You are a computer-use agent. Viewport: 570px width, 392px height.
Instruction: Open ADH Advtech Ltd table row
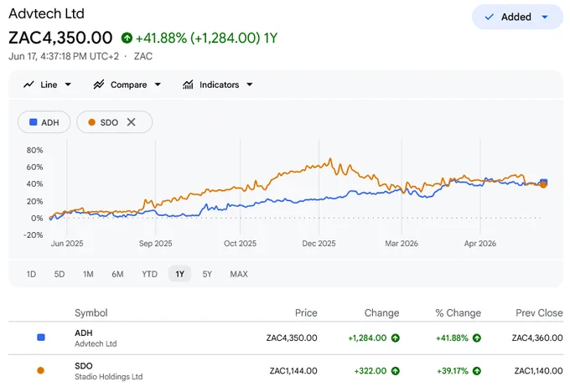286,338
